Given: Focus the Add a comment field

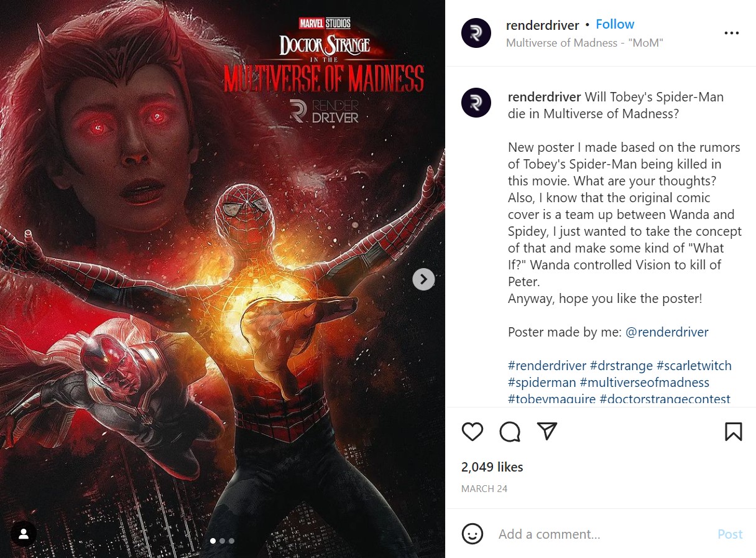Looking at the screenshot, I should (x=603, y=534).
